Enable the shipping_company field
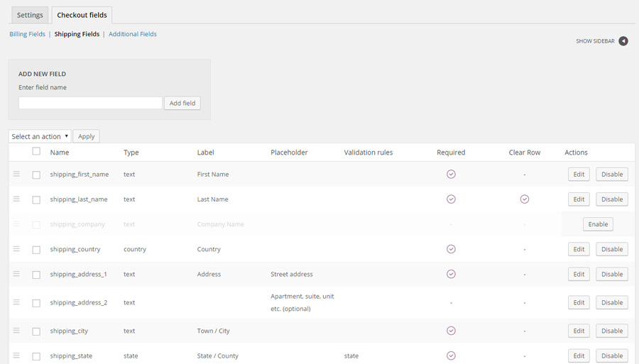 [x=598, y=224]
